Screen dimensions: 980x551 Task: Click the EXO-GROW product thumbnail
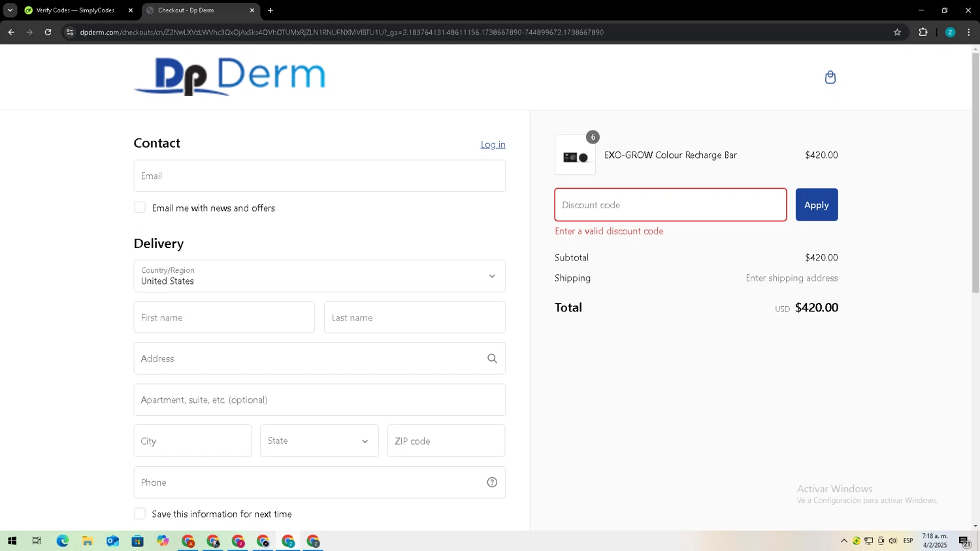pos(575,155)
